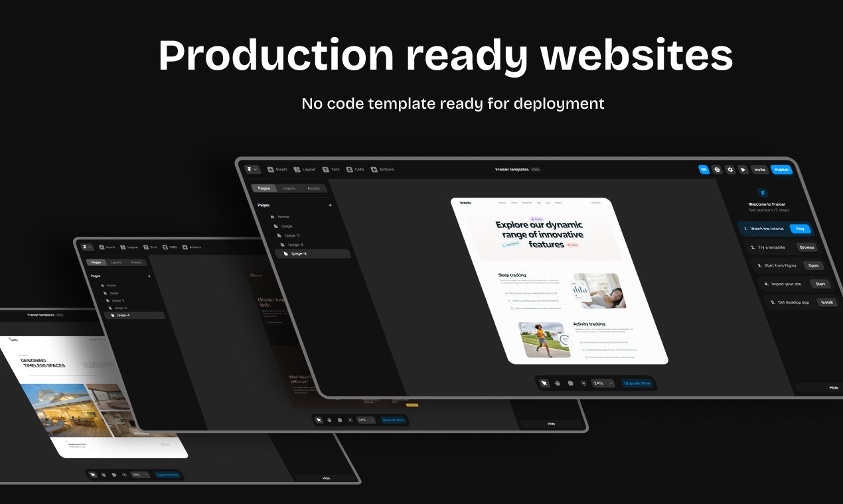Viewport: 843px width, 504px height.
Task: Click Upgrade Now in middle window bottom bar
Action: (x=393, y=420)
